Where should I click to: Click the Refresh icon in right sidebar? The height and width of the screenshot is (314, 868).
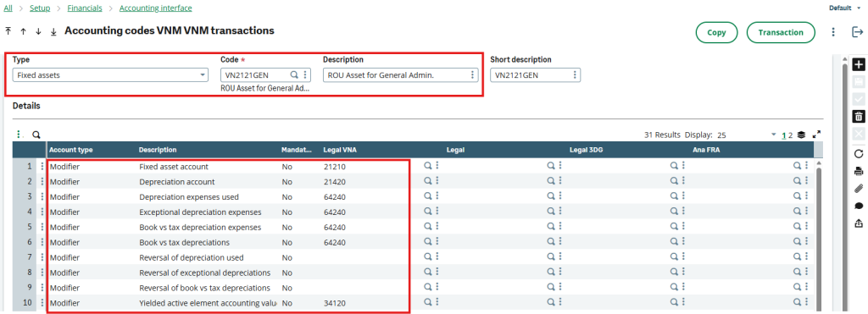coord(859,154)
